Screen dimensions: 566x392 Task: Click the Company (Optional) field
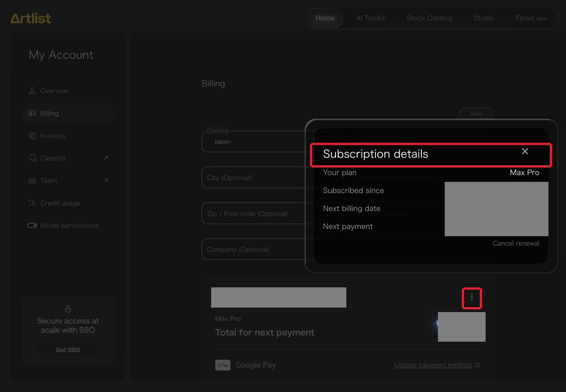(x=253, y=249)
